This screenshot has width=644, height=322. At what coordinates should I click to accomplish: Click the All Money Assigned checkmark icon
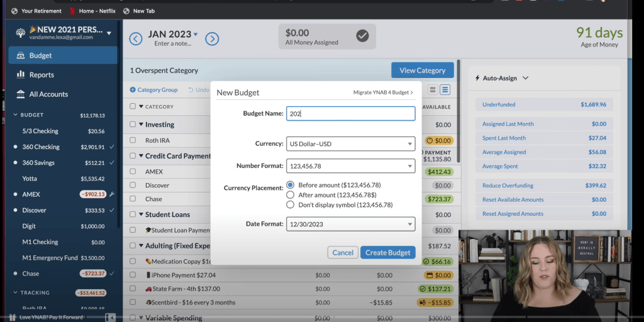coord(362,36)
